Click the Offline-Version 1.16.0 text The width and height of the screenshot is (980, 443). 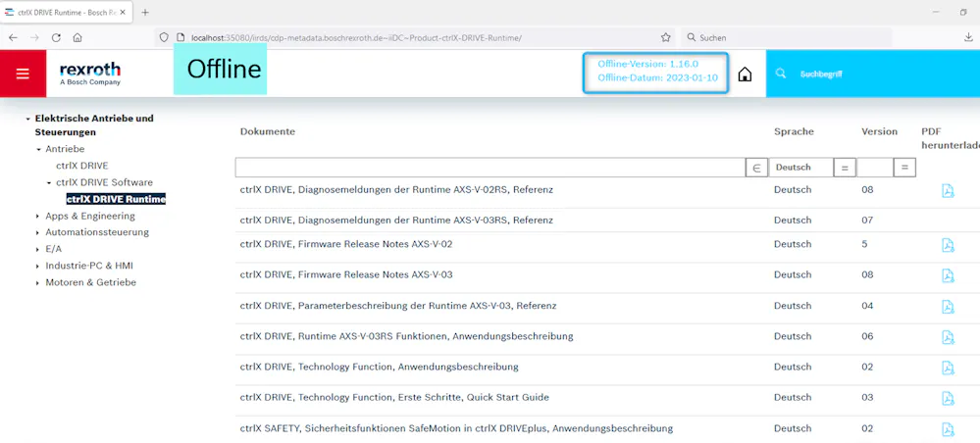coord(647,64)
